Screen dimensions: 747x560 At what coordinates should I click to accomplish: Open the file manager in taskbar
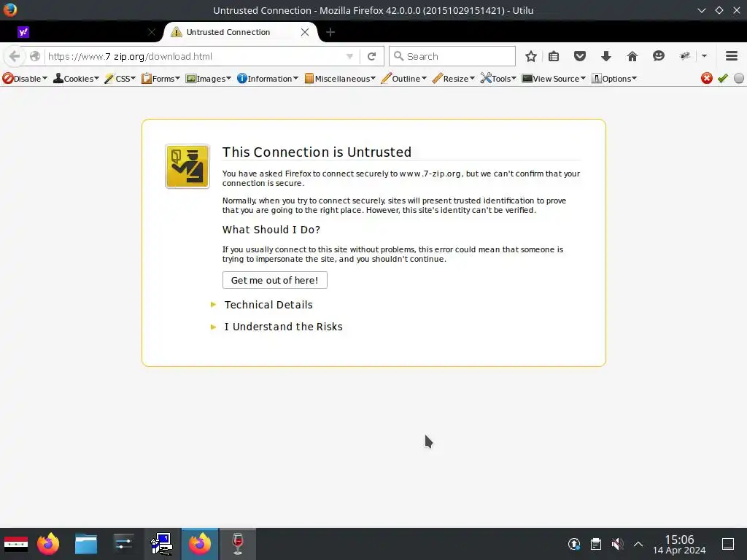coord(86,544)
